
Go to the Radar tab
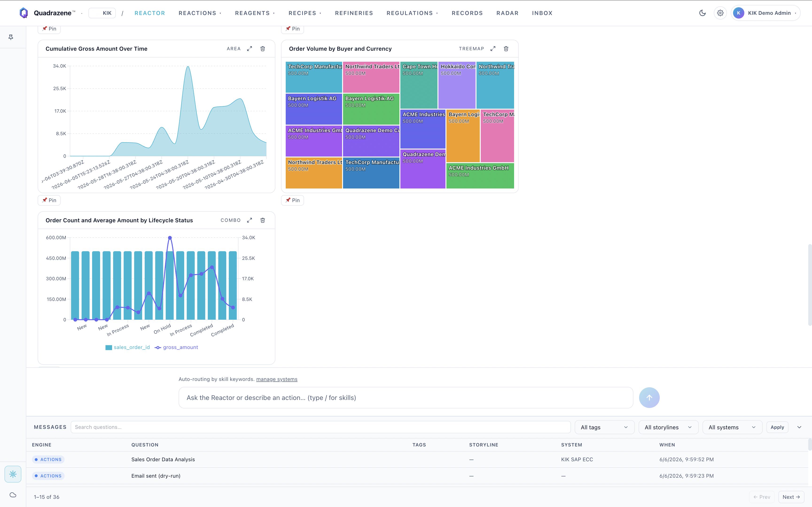tap(507, 13)
